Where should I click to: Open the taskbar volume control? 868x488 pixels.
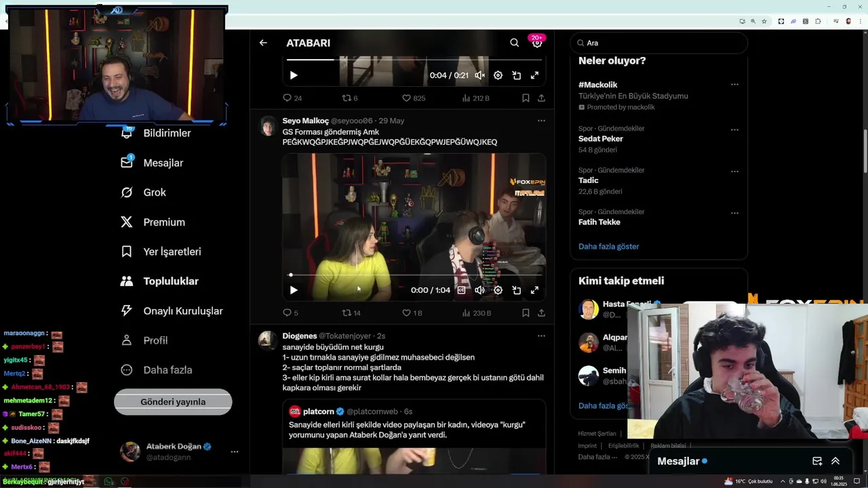[823, 481]
